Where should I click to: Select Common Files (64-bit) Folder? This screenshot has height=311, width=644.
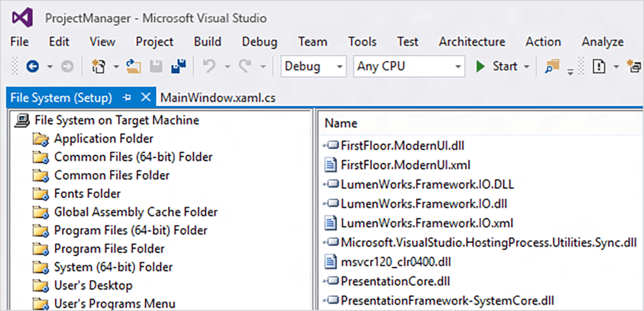pyautogui.click(x=133, y=157)
